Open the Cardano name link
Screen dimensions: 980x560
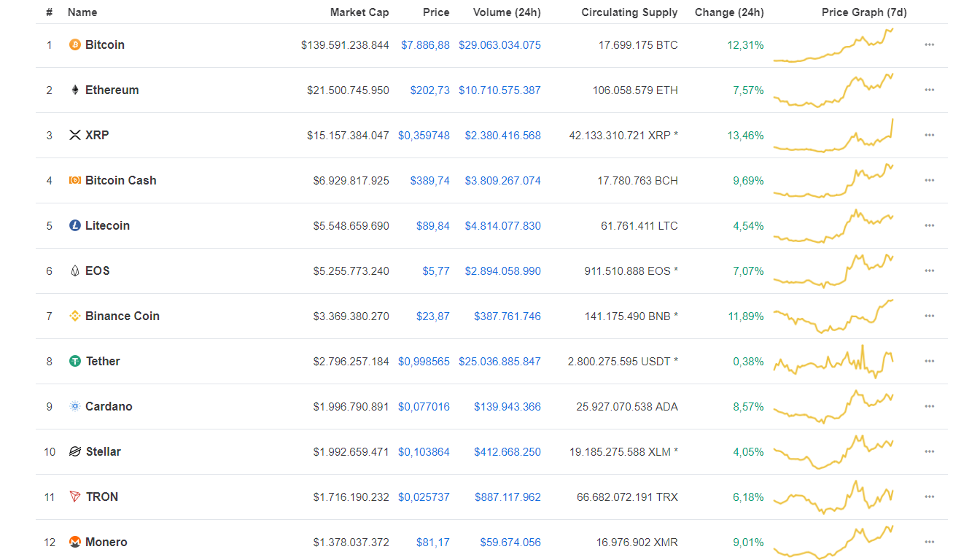(x=109, y=407)
